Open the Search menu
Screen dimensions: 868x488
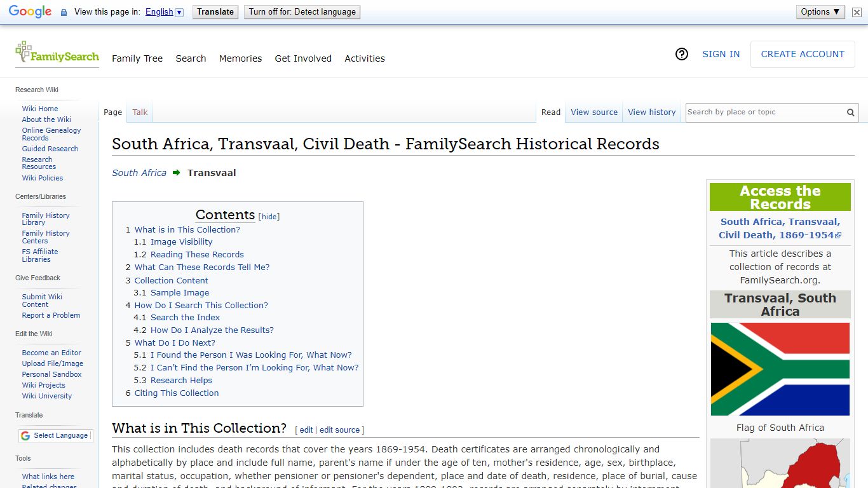[191, 58]
